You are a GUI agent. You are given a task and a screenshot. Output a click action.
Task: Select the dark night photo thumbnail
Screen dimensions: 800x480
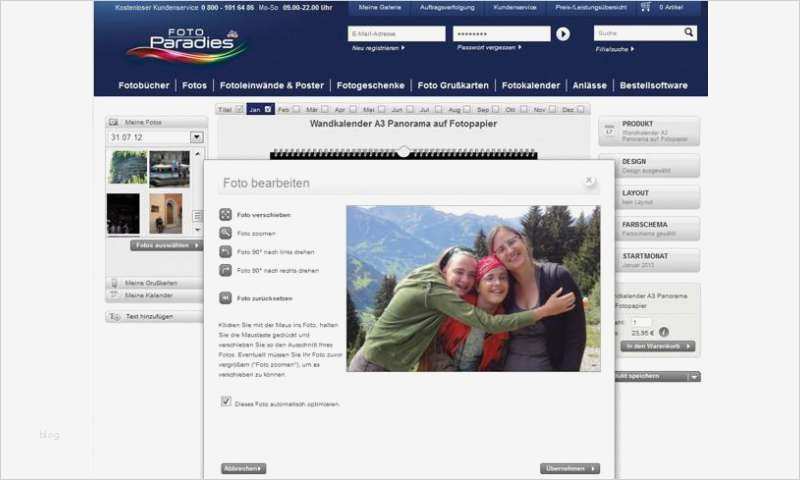pyautogui.click(x=123, y=214)
